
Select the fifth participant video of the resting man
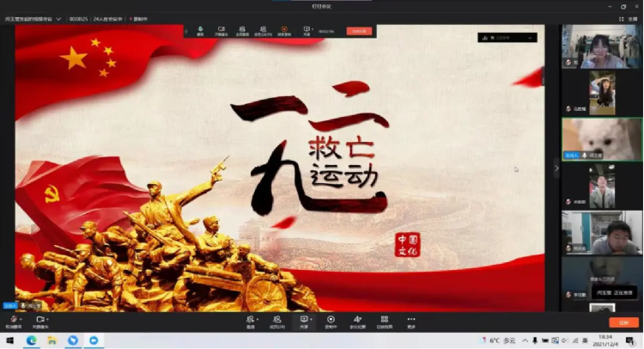point(602,233)
